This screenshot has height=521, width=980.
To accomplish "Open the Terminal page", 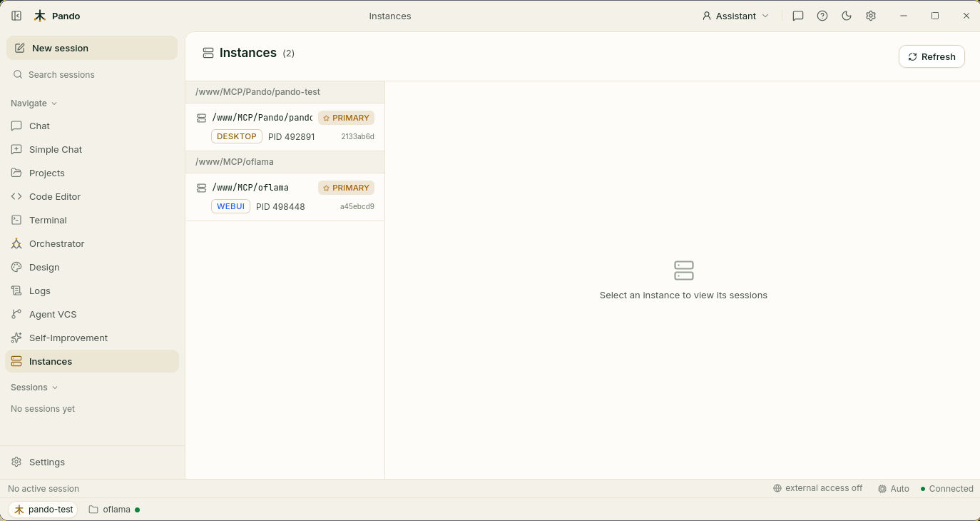I will [x=92, y=220].
